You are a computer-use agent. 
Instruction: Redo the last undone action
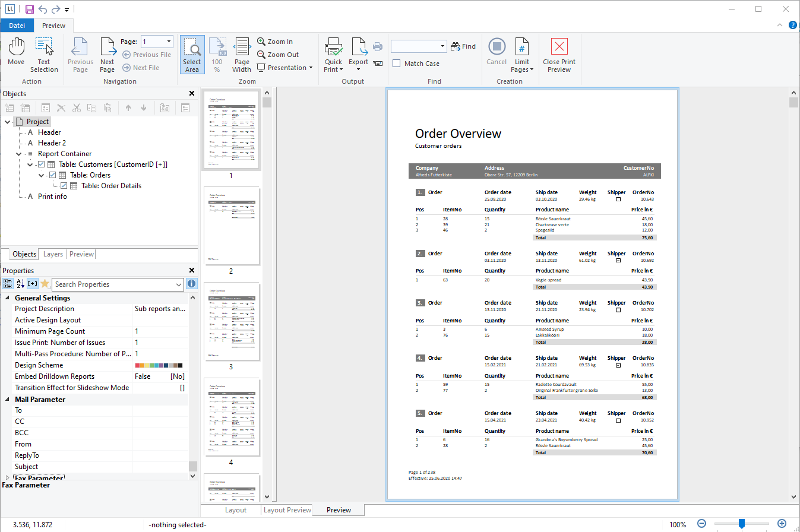tap(56, 9)
